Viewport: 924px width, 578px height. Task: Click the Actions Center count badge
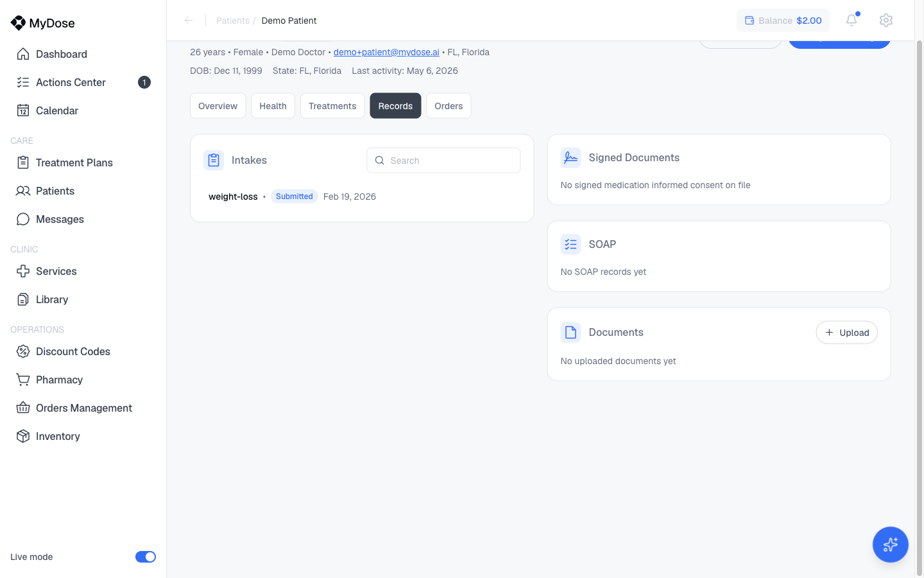coord(144,82)
